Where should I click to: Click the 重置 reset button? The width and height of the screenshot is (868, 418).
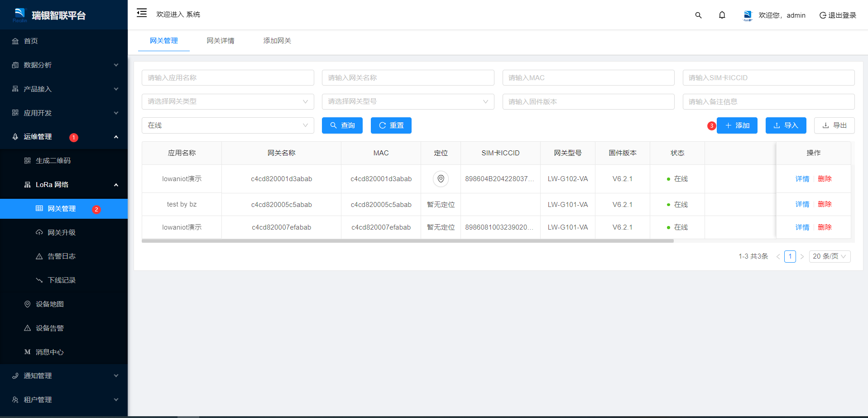point(391,125)
